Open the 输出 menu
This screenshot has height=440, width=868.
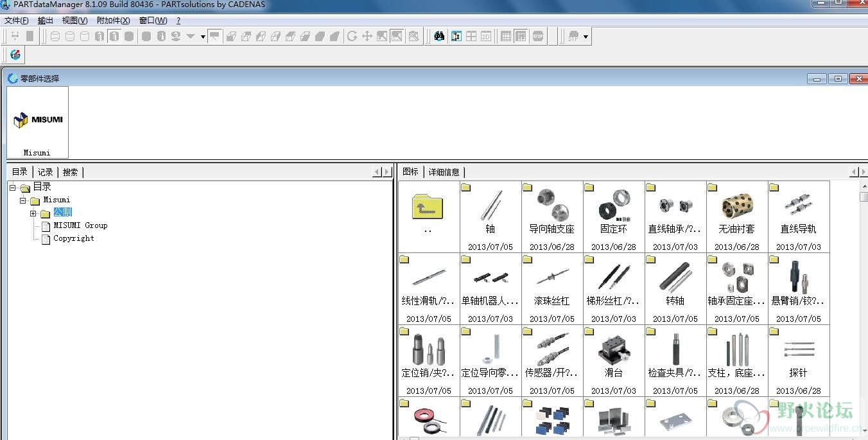click(x=46, y=21)
